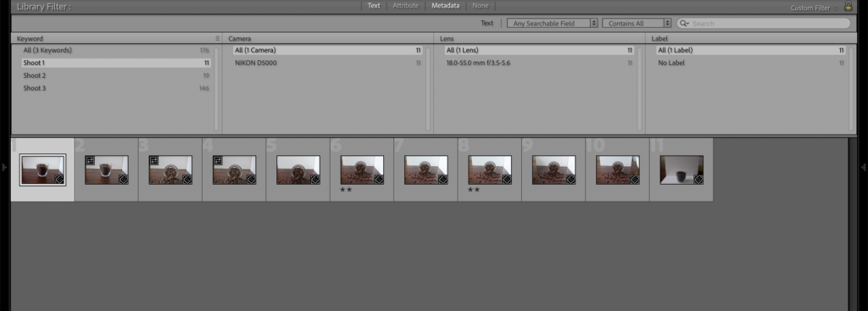Collapse the left panel with the edge arrow

(4, 167)
